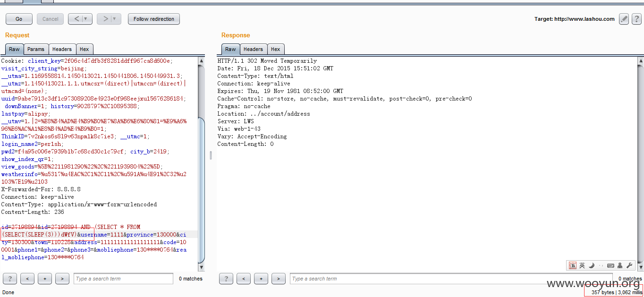Viewport: 644px width, 297px height.
Task: Focus the request search term field
Action: pyautogui.click(x=123, y=279)
